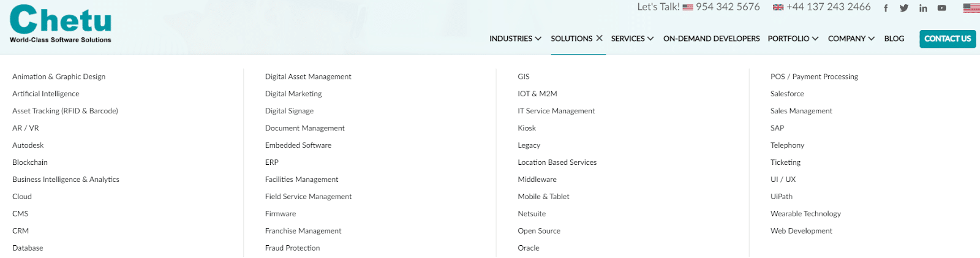Select the Ticketing link
Screen dimensions: 980x258
785,162
